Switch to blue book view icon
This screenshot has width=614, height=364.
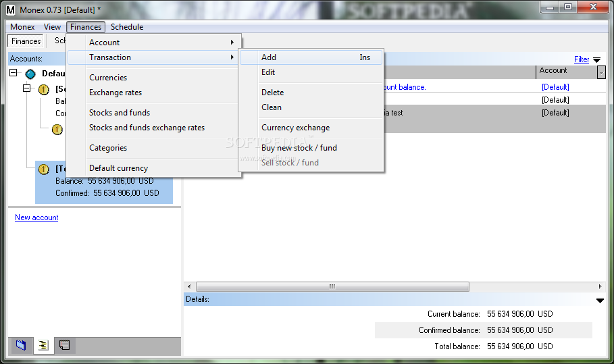pyautogui.click(x=21, y=345)
